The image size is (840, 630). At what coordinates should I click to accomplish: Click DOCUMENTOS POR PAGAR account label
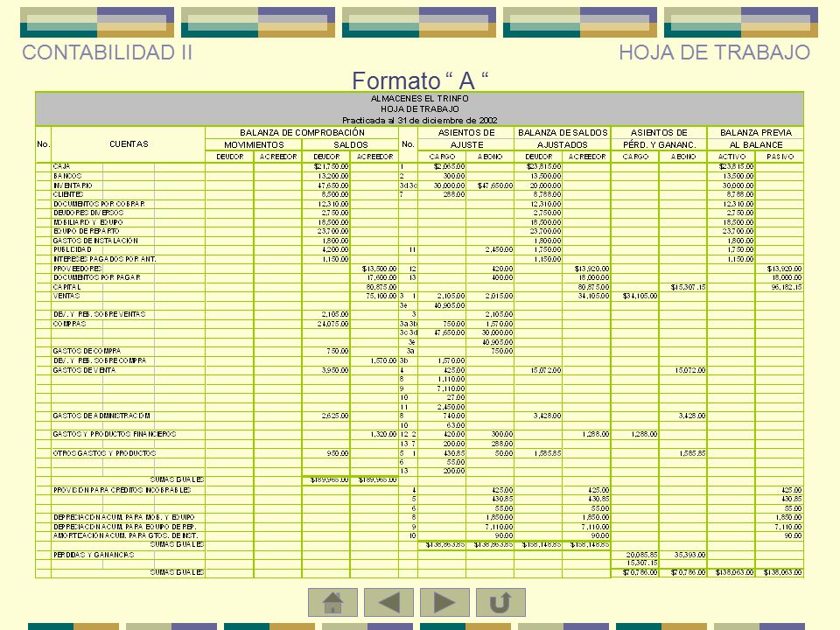click(x=97, y=277)
